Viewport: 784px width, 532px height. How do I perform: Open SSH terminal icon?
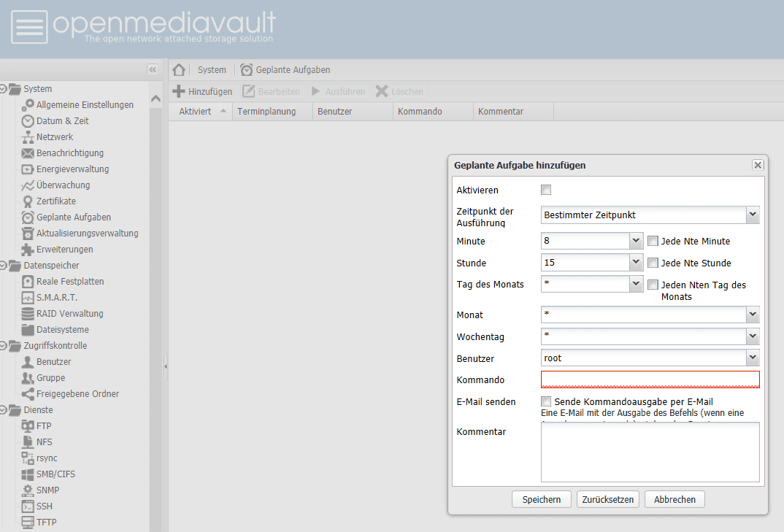tap(28, 506)
